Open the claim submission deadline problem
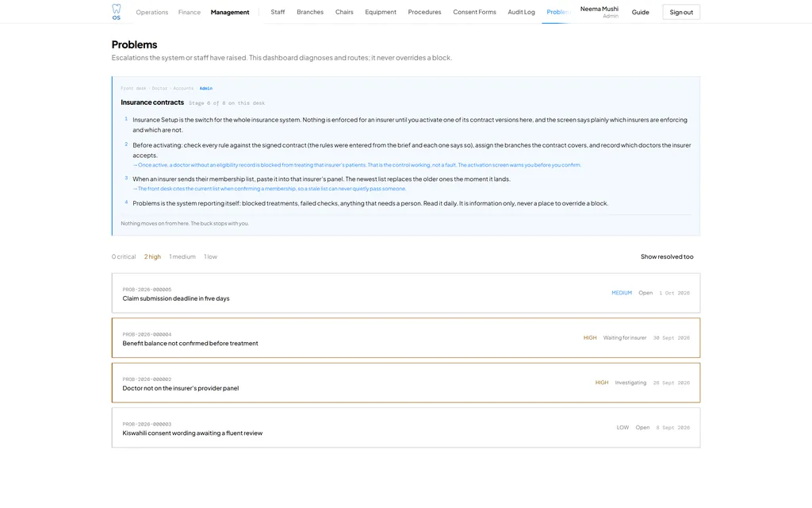This screenshot has height=508, width=812. [406, 293]
